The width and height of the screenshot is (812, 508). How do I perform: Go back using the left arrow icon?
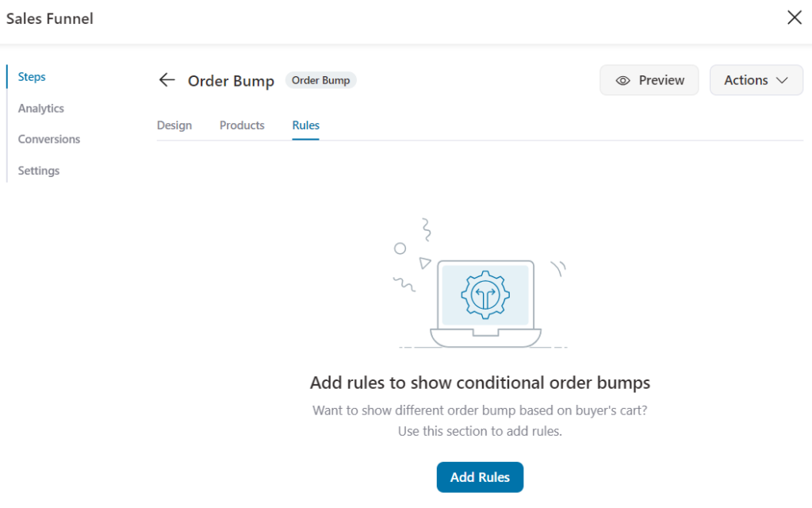click(x=167, y=80)
